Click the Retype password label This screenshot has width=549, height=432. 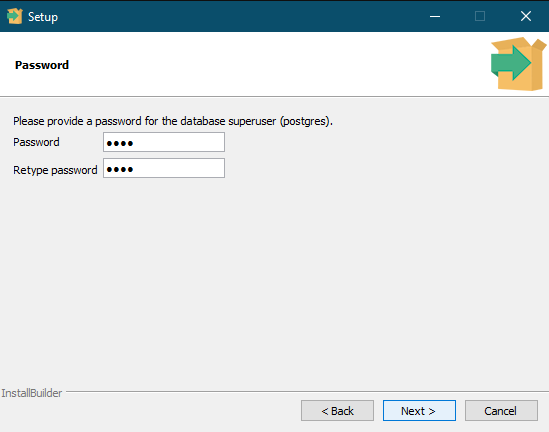pos(55,170)
